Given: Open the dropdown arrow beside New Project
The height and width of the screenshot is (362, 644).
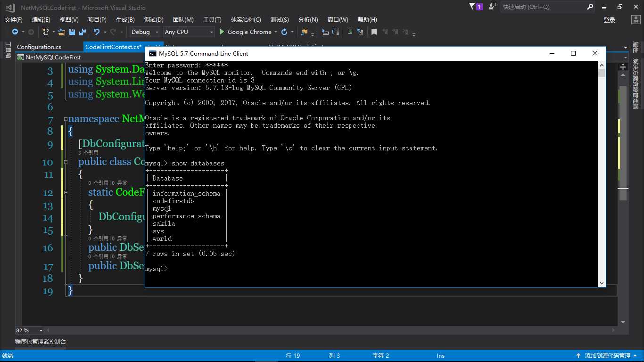Looking at the screenshot, I should (x=53, y=32).
